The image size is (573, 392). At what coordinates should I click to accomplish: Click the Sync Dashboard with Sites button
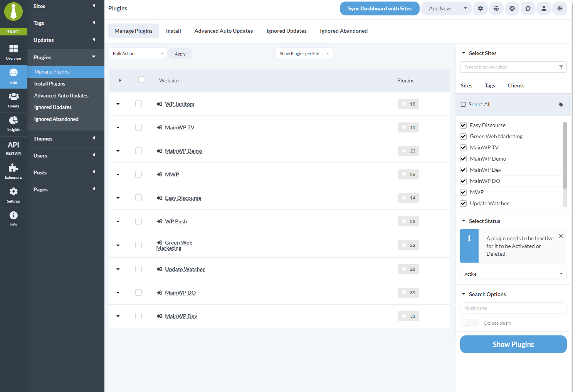coord(379,8)
